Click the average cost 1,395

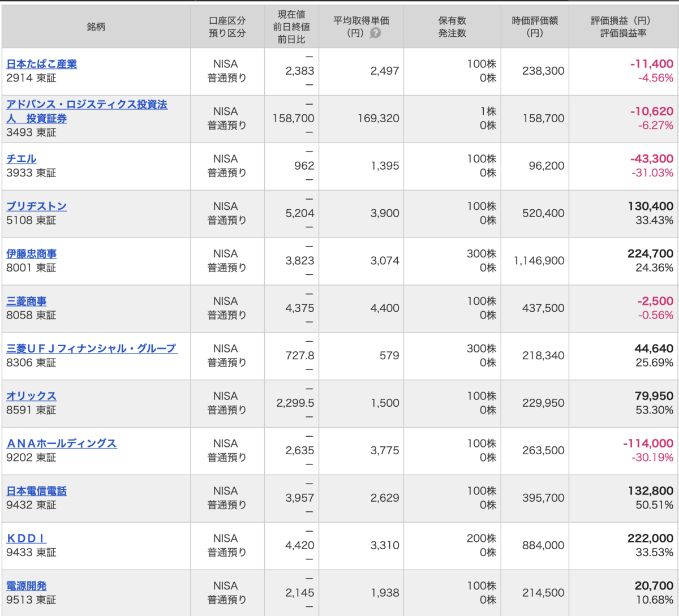coord(385,166)
